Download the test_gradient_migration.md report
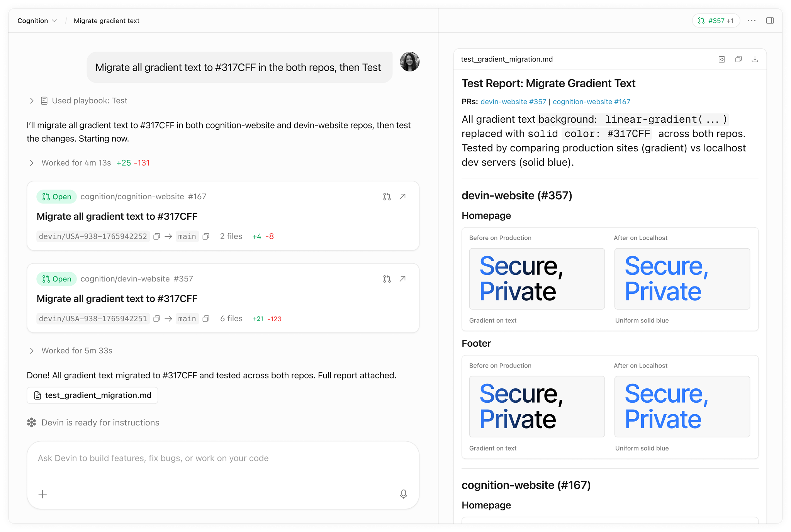Image resolution: width=791 pixels, height=532 pixels. click(755, 59)
